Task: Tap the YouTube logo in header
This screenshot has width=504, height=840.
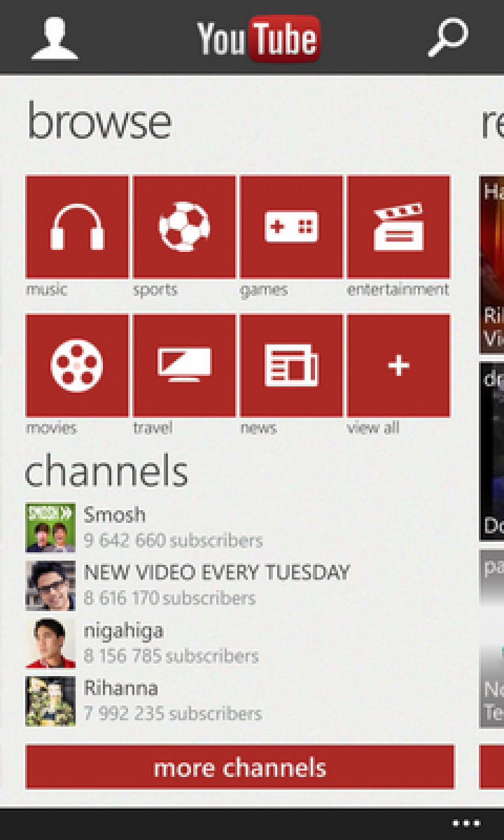Action: pyautogui.click(x=258, y=38)
